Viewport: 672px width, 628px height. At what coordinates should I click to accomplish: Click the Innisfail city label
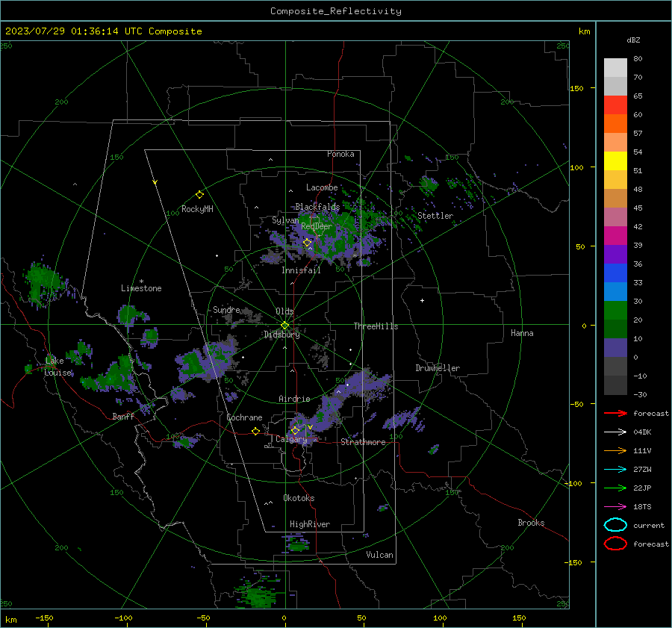tap(301, 270)
